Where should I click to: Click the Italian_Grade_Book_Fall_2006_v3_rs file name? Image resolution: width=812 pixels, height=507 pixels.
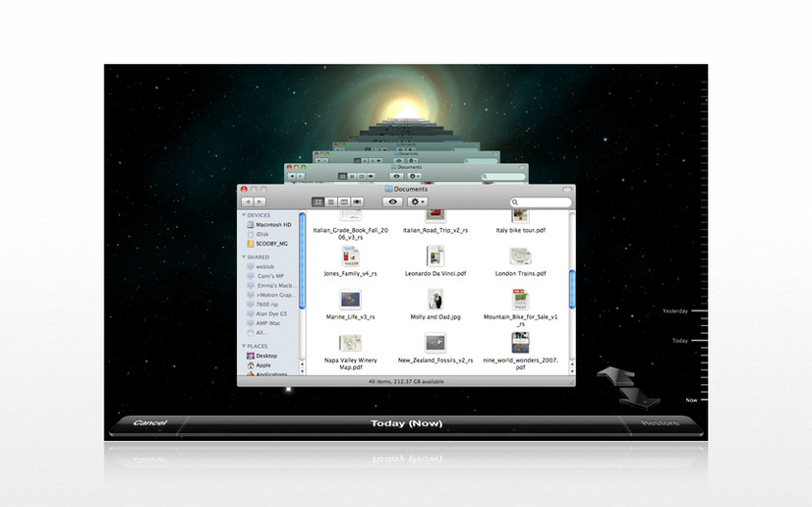(351, 233)
